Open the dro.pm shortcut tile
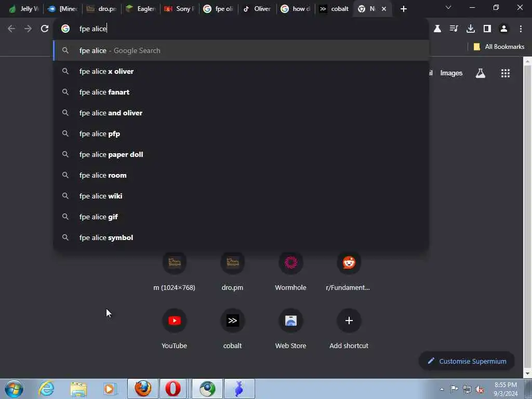This screenshot has width=532, height=399. 232,271
